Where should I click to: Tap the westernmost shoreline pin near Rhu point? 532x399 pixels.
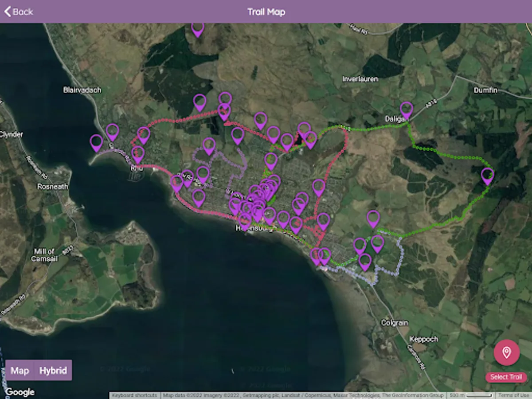click(96, 144)
